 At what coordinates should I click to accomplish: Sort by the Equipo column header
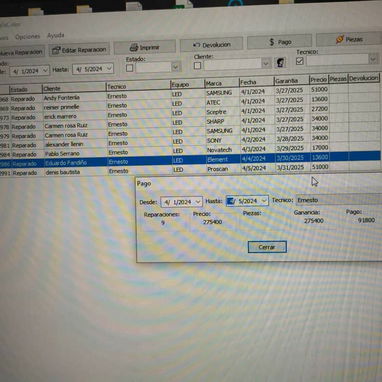pos(187,85)
